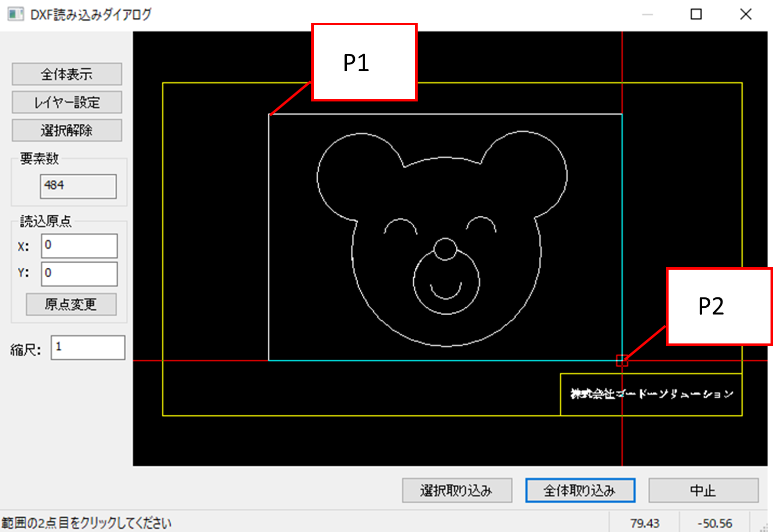Clear selection with 選択解除 button
This screenshot has height=532, width=773.
67,131
